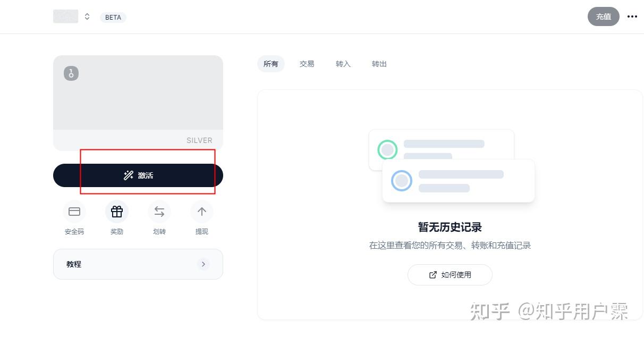Switch to the 所有 tab

pos(271,64)
